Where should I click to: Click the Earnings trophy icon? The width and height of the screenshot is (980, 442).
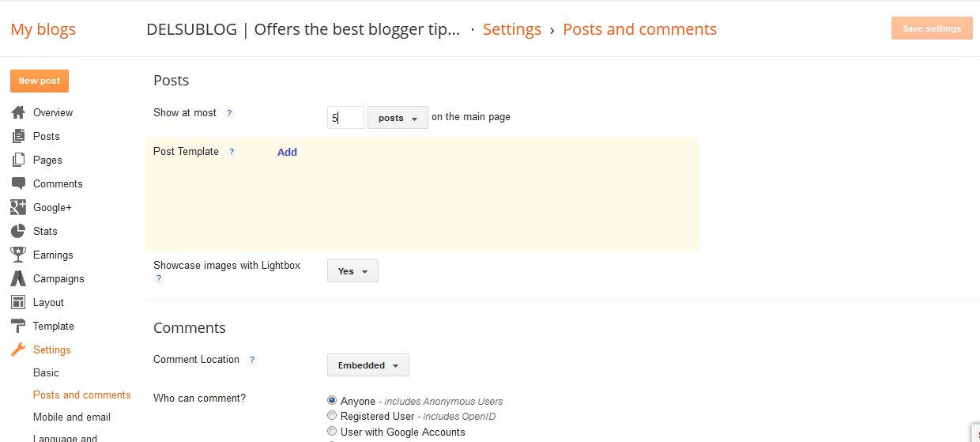[x=18, y=255]
